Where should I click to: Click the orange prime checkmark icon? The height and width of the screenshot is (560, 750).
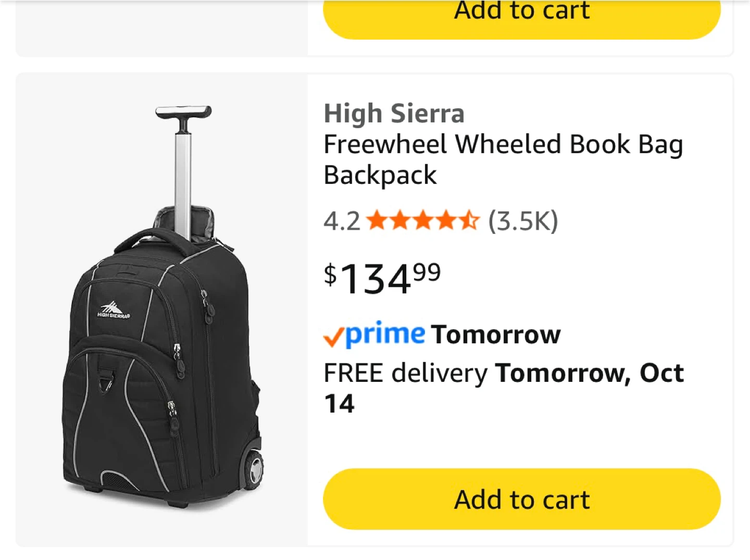click(333, 337)
